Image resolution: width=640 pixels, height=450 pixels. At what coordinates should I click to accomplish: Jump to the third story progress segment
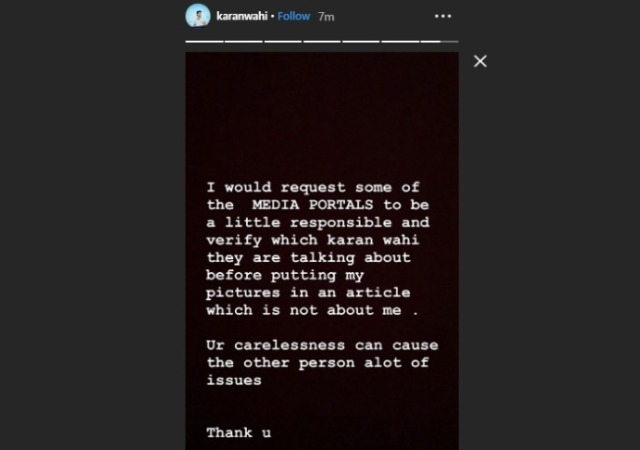(283, 41)
